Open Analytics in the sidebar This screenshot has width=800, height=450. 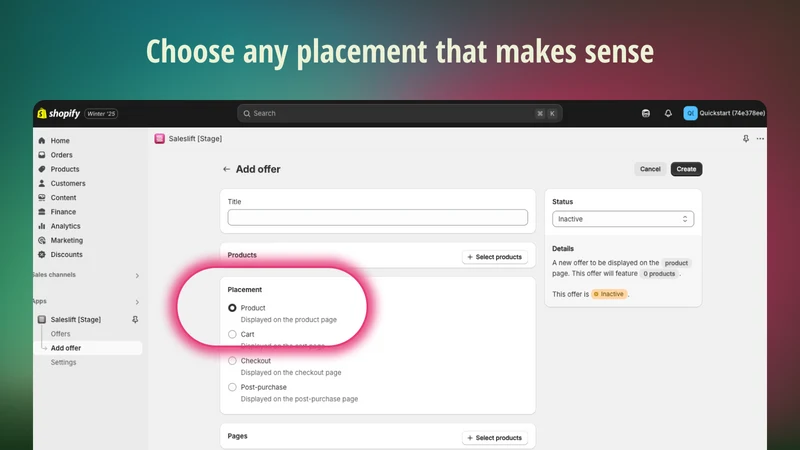pyautogui.click(x=65, y=226)
